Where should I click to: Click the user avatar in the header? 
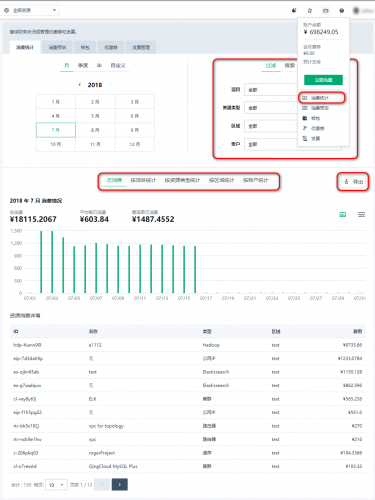[x=356, y=11]
